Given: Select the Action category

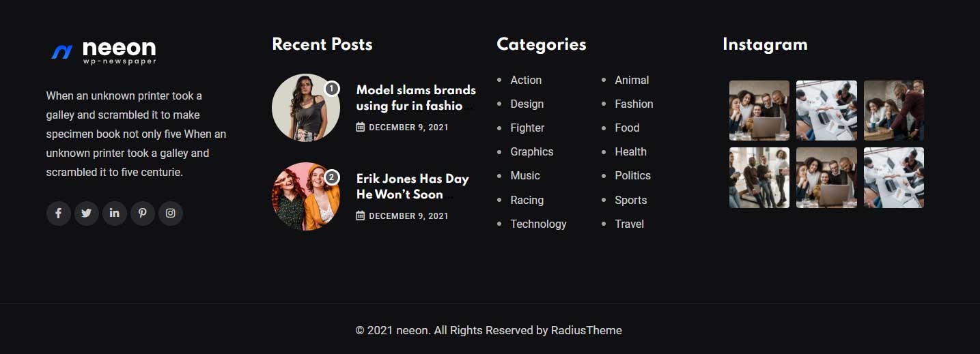Looking at the screenshot, I should (x=526, y=80).
